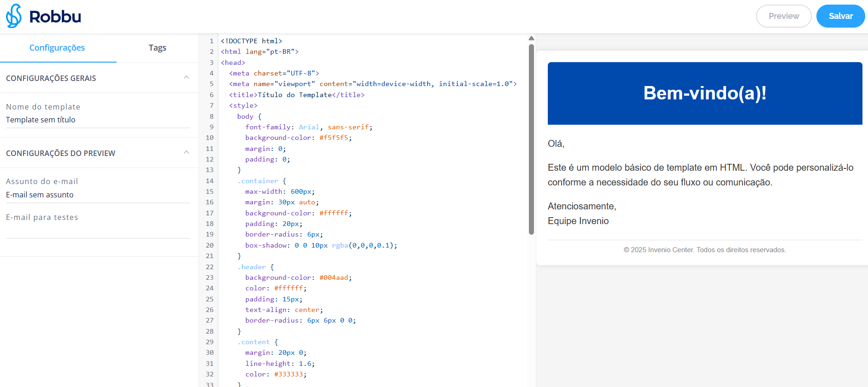Image resolution: width=868 pixels, height=387 pixels.
Task: Switch to the Tags tab
Action: tap(157, 48)
